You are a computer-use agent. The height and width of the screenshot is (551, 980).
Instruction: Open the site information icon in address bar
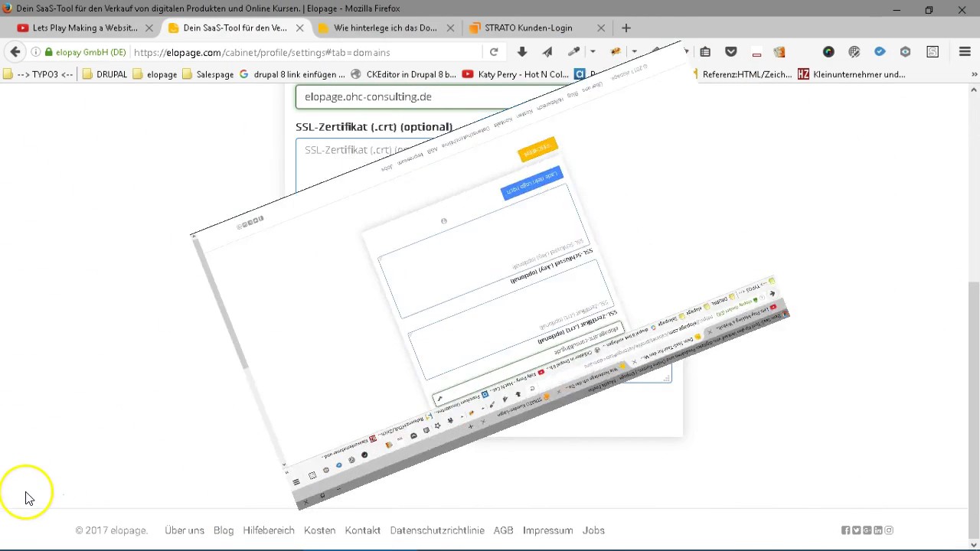[36, 52]
